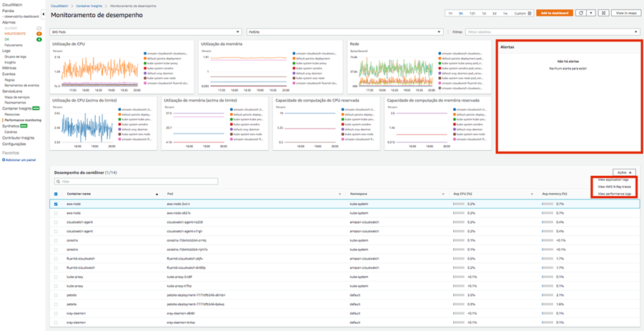
Task: Click the OK alarm count badge
Action: (x=39, y=39)
